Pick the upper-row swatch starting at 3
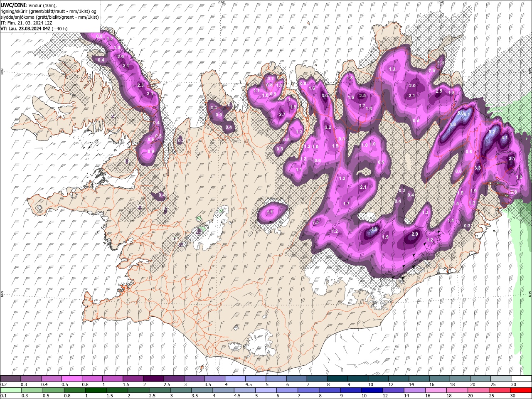532x399 pixels. pos(194,379)
